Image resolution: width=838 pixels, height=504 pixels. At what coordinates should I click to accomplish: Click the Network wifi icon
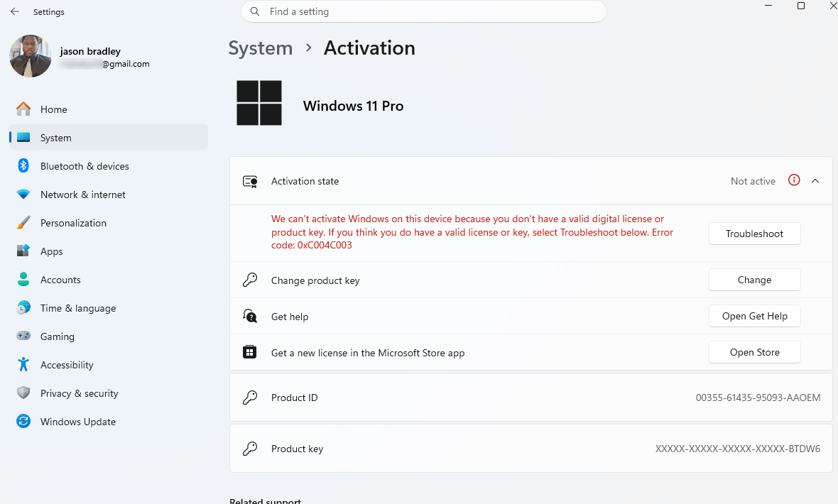tap(23, 194)
